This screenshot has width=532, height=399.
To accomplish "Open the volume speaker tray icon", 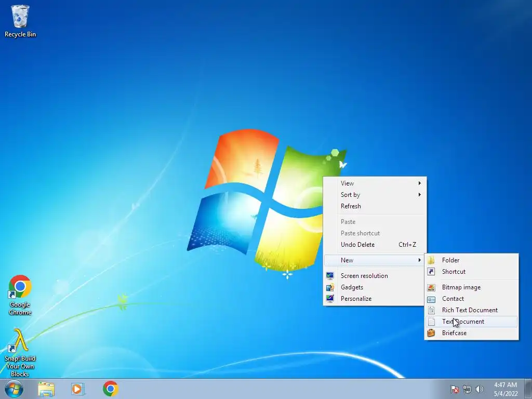I will point(479,389).
